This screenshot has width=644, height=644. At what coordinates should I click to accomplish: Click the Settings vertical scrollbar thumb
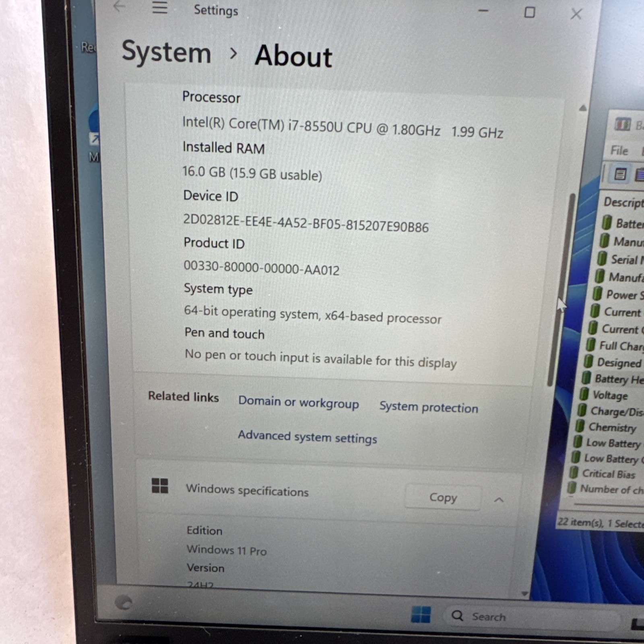click(x=561, y=290)
